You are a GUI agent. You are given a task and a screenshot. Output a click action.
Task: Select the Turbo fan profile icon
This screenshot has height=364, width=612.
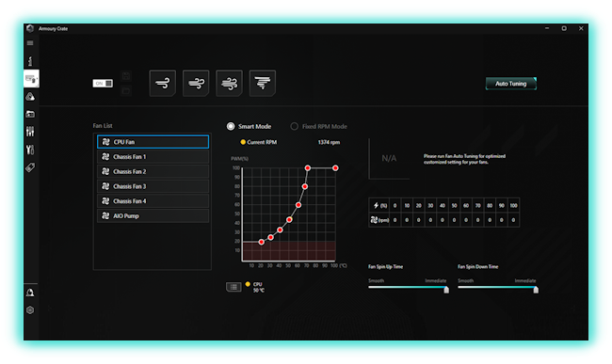coord(229,83)
